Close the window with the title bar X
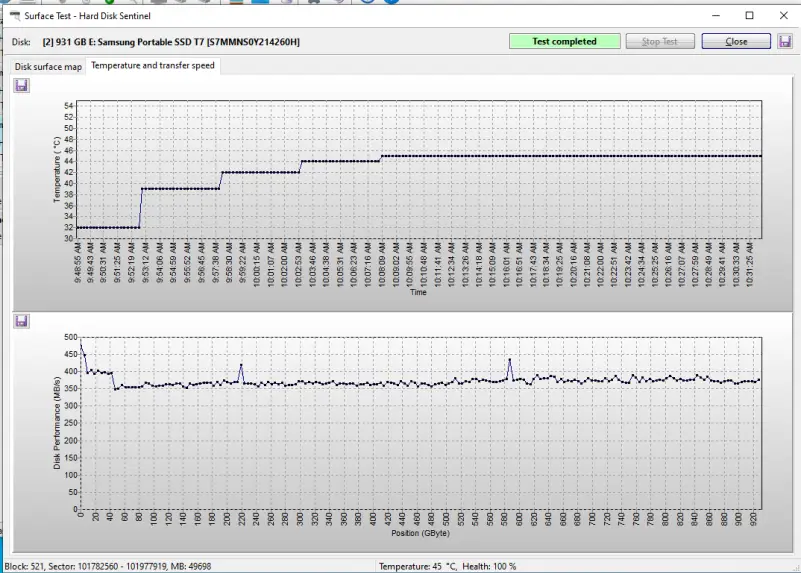Viewport: 801px width, 573px height. (784, 15)
